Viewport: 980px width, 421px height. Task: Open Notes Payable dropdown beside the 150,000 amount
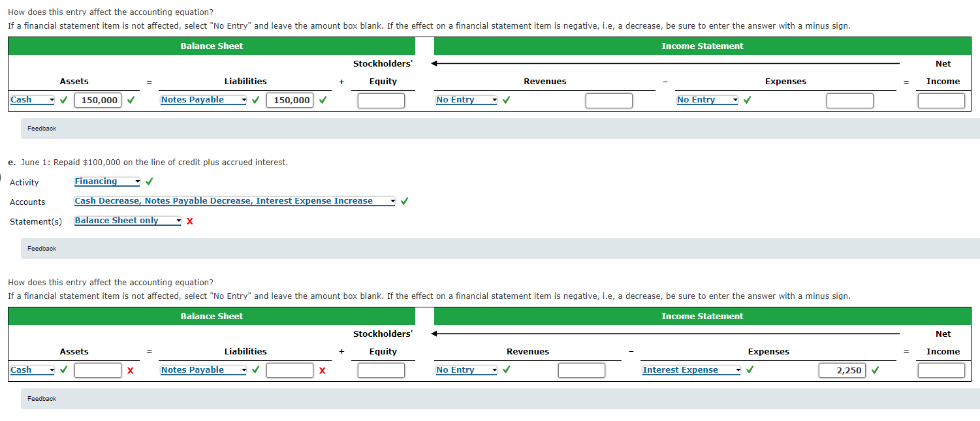[203, 100]
